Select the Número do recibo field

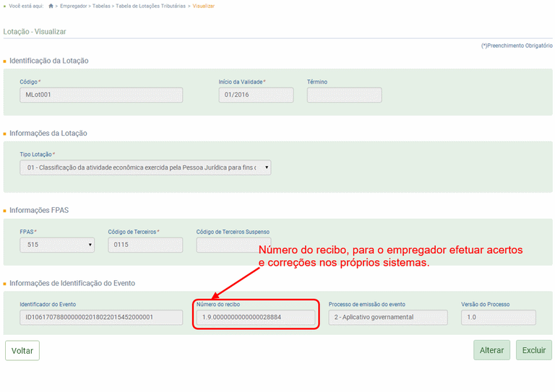point(256,318)
